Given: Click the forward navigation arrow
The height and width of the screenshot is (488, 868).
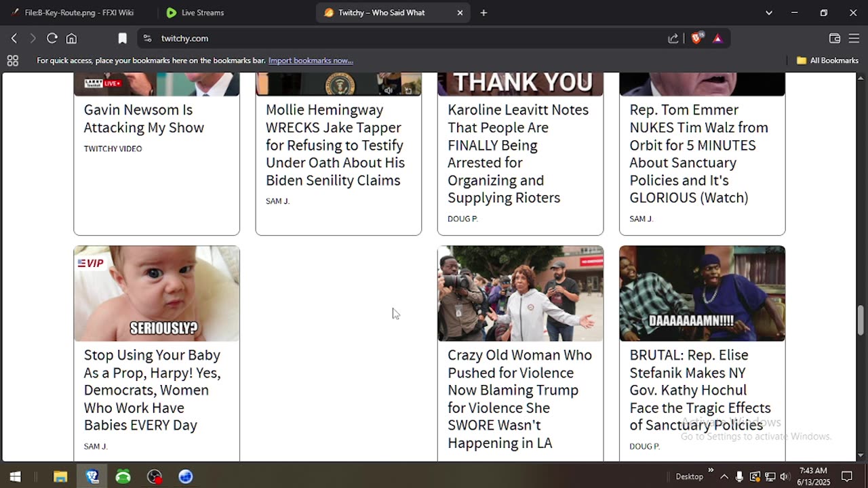Looking at the screenshot, I should click(33, 39).
